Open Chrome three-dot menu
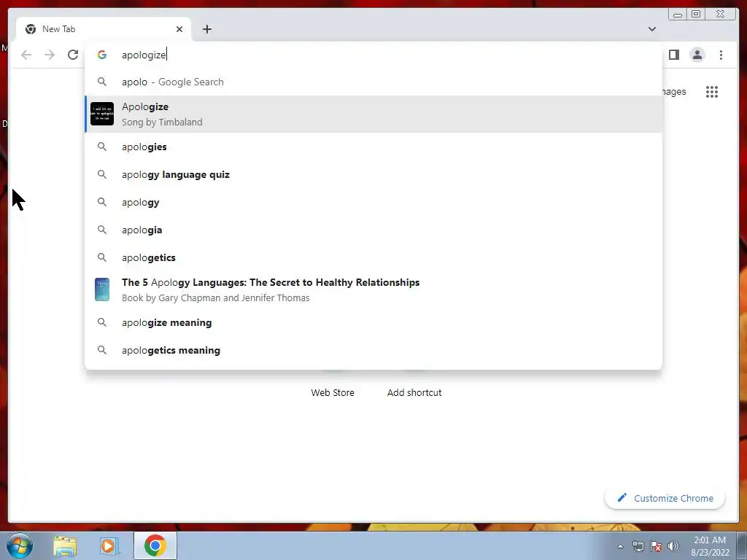The image size is (747, 560). [721, 55]
